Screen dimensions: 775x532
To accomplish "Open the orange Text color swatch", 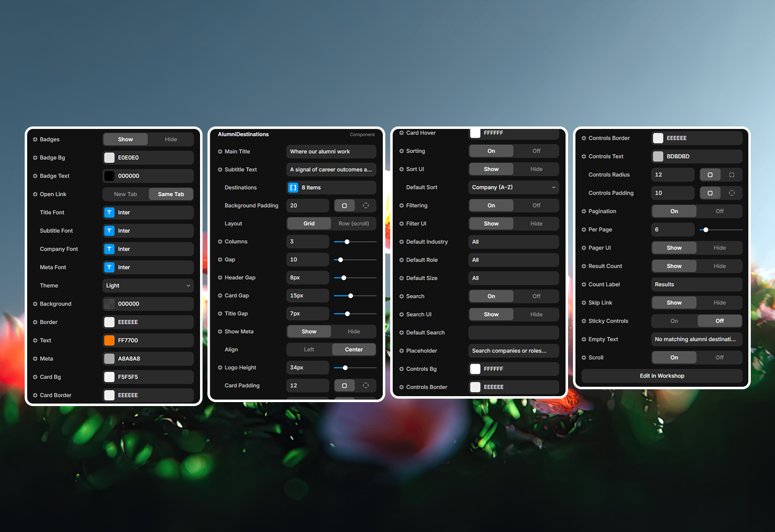I will point(109,340).
